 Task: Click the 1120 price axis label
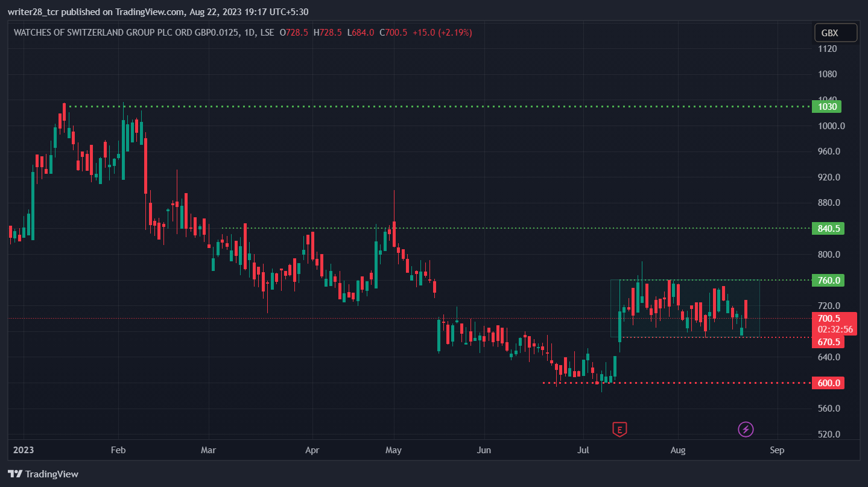point(829,48)
